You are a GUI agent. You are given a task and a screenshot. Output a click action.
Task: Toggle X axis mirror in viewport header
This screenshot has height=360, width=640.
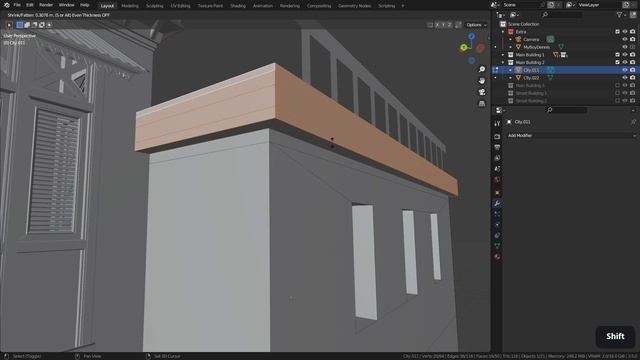(437, 25)
